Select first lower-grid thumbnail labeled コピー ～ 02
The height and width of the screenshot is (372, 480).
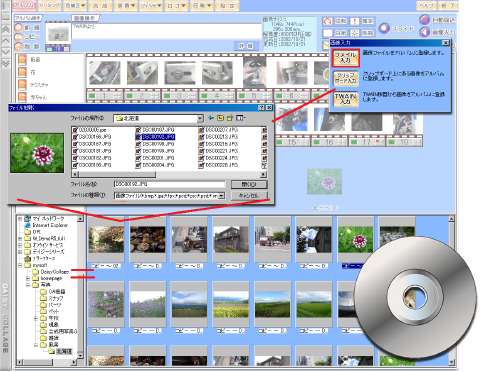(x=106, y=240)
